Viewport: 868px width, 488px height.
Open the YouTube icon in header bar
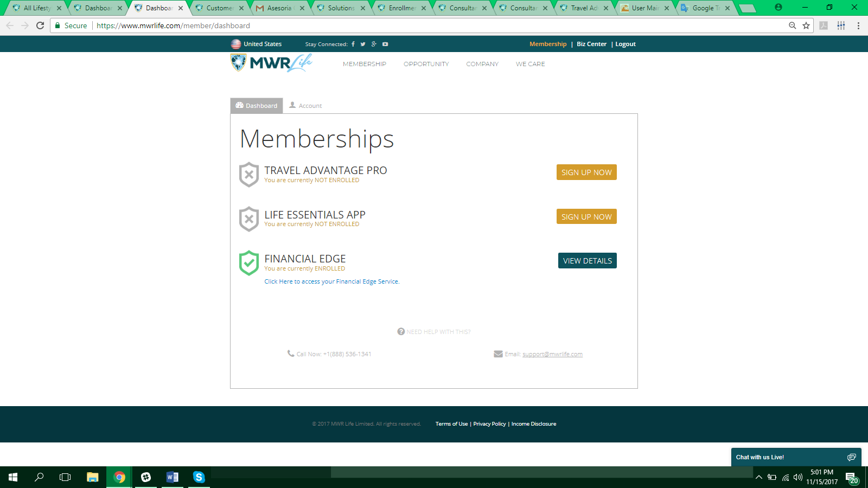[x=385, y=44]
